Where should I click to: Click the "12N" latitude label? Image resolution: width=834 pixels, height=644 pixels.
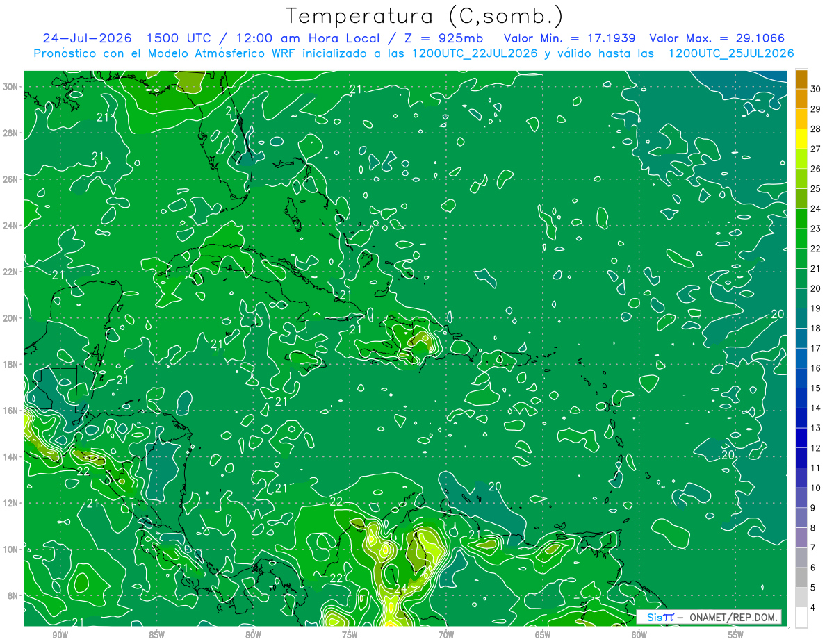[x=10, y=503]
